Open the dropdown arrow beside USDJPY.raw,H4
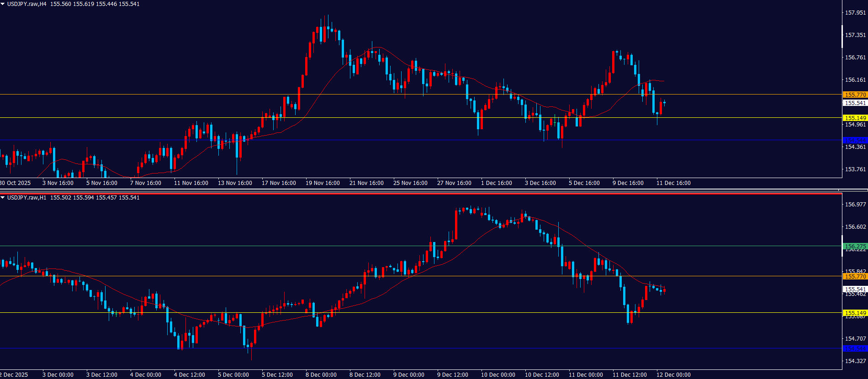 (x=3, y=4)
